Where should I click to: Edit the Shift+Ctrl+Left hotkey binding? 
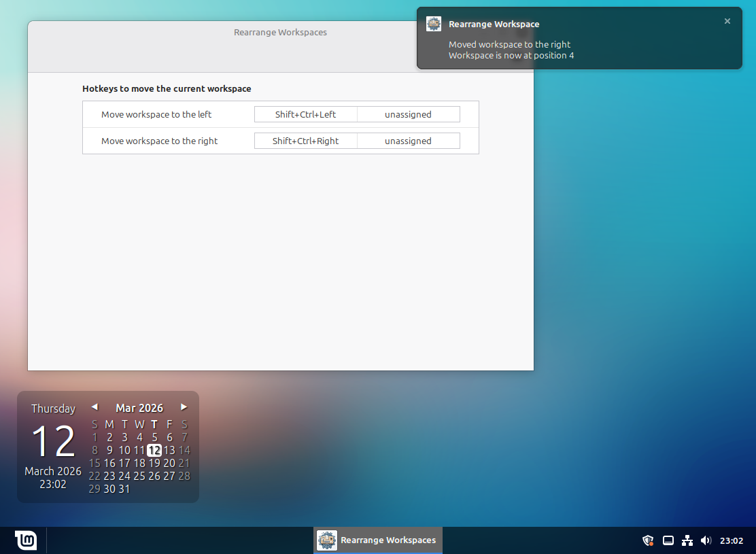point(305,114)
